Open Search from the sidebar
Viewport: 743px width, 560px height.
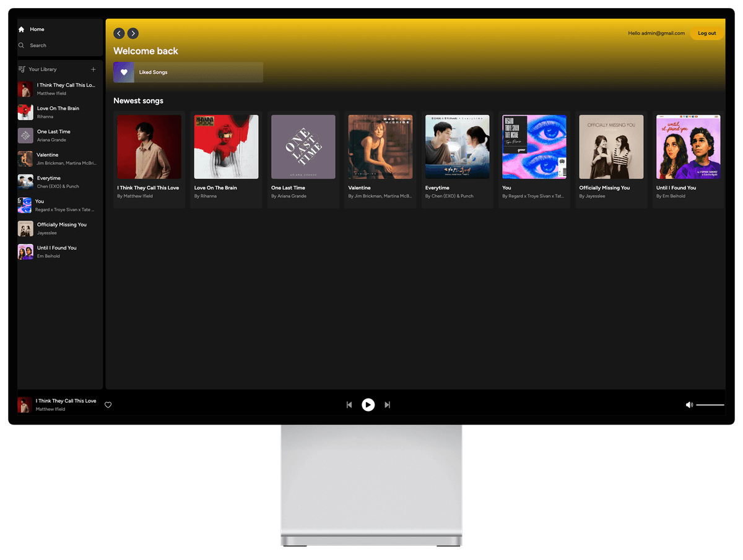click(21, 45)
